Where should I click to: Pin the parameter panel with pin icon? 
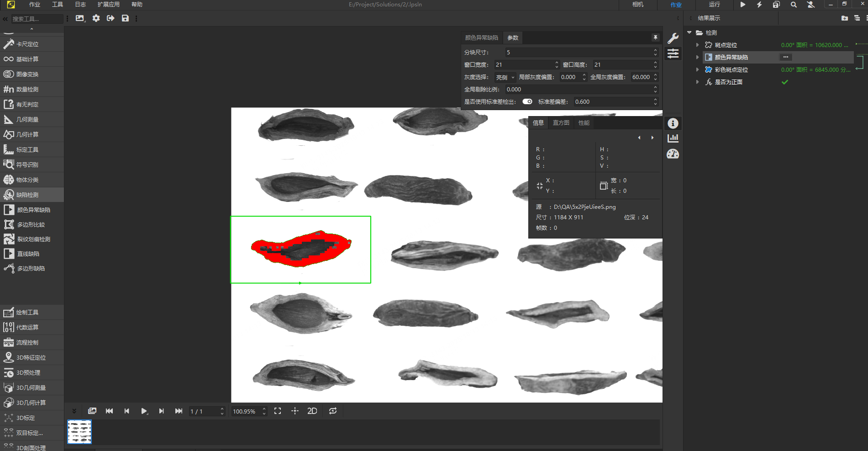tap(655, 37)
